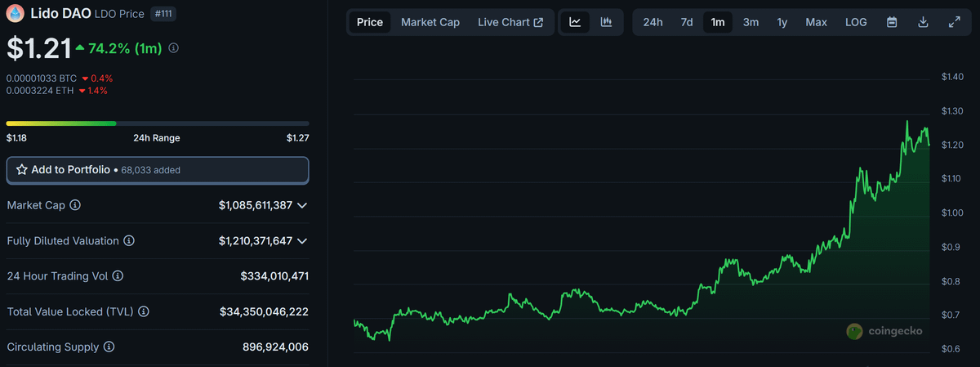Click market cap value $1,085,611,387
The height and width of the screenshot is (367, 980).
click(x=256, y=205)
